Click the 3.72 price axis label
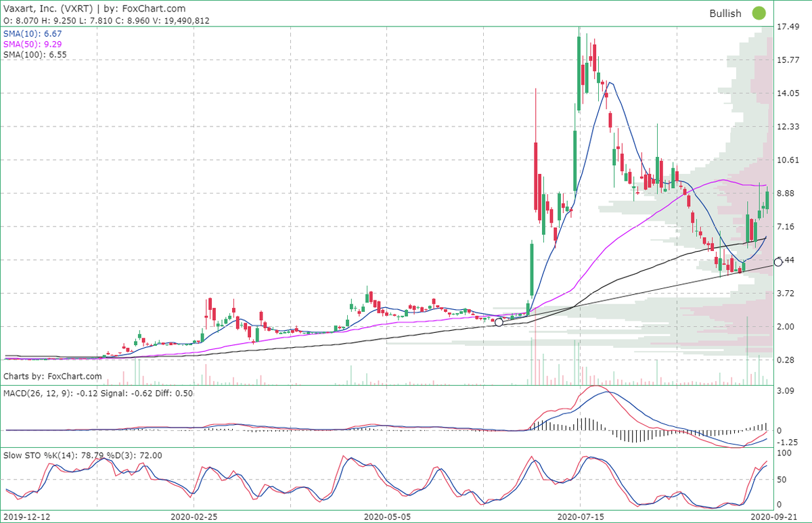Screen dimensions: 812x523 click(787, 293)
